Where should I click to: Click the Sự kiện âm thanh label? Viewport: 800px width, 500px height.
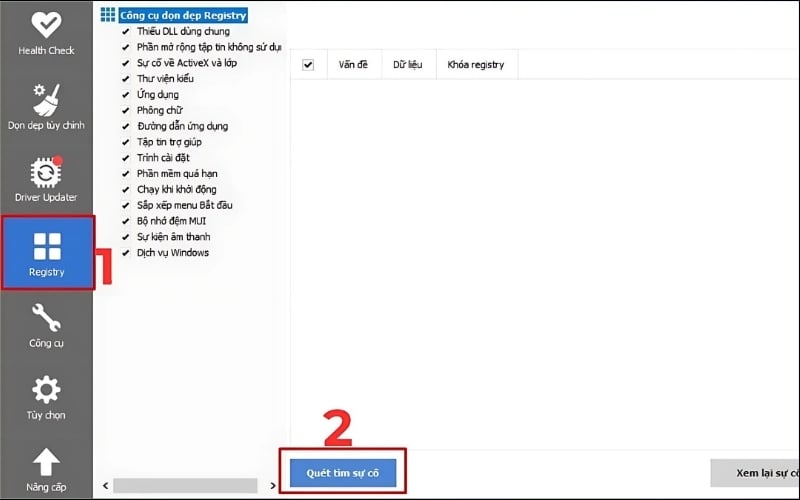[x=173, y=237]
